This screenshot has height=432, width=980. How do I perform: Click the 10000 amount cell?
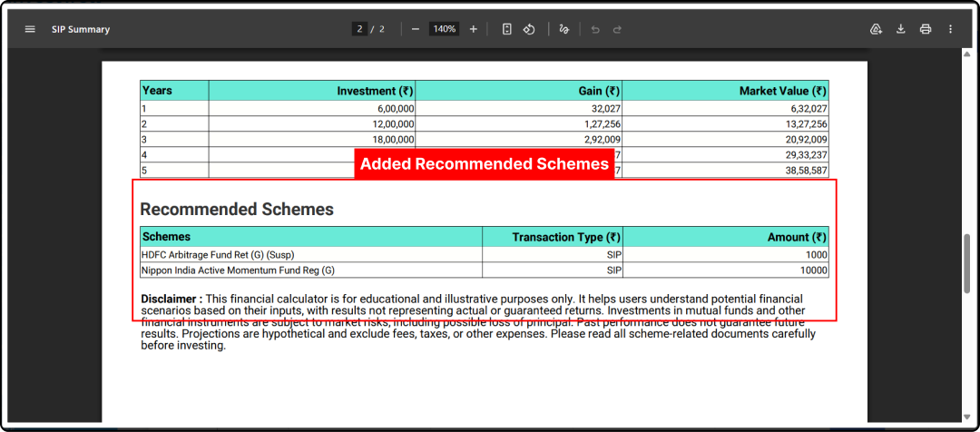click(x=726, y=270)
